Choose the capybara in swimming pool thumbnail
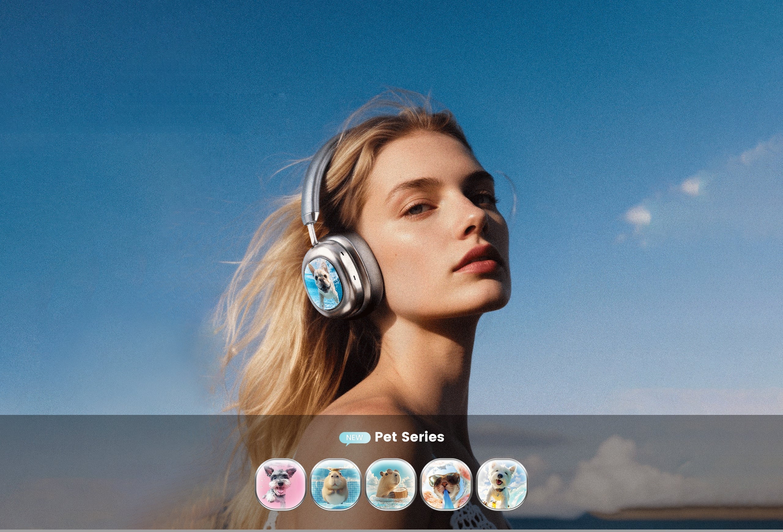This screenshot has width=783, height=532. (x=336, y=484)
